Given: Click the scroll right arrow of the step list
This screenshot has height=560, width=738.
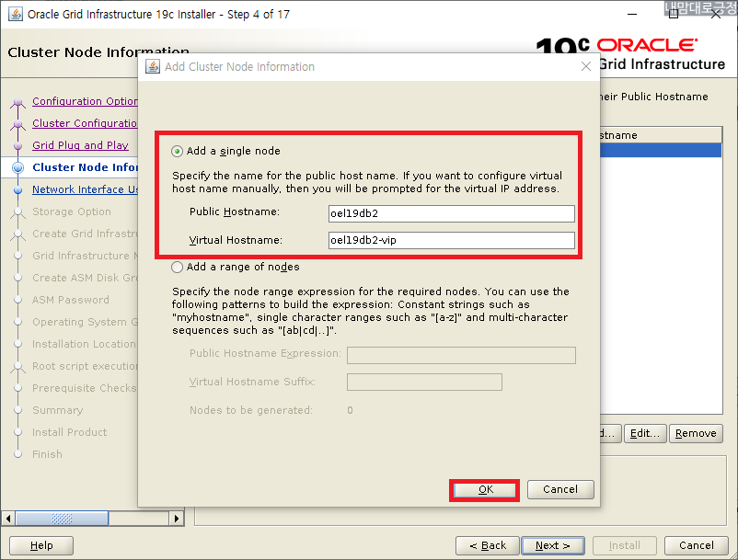Looking at the screenshot, I should (177, 519).
